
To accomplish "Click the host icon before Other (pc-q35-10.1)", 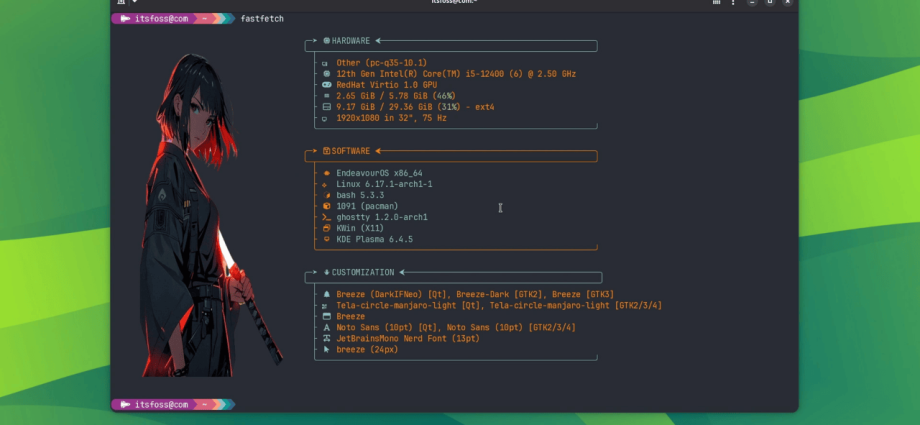I will [325, 63].
